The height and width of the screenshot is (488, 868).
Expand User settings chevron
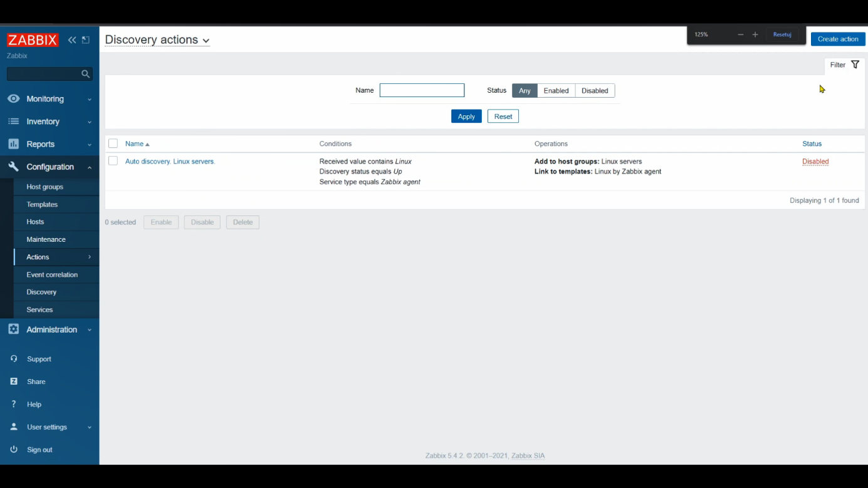(89, 427)
